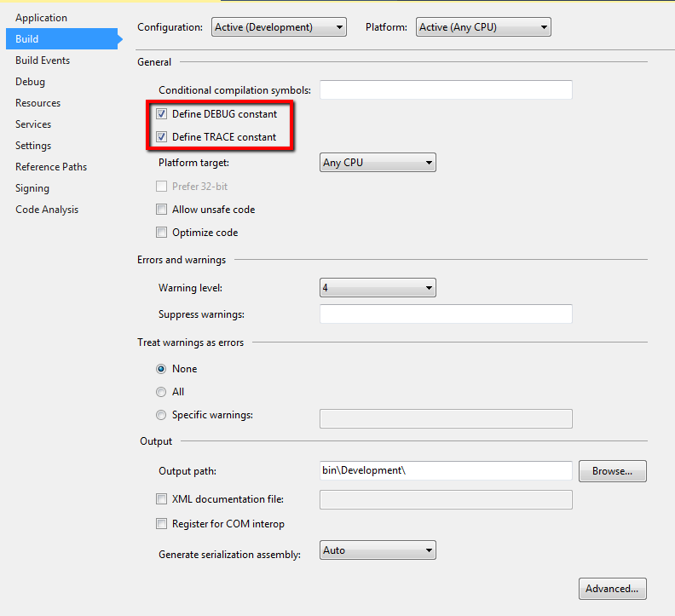Go to the Resources tab
This screenshot has height=616, width=675.
click(x=37, y=103)
